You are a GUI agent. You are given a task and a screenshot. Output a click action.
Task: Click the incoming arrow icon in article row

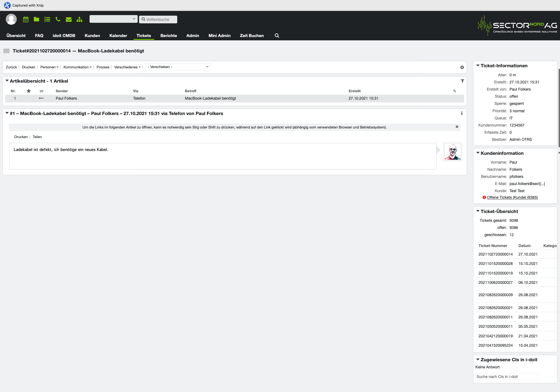41,98
